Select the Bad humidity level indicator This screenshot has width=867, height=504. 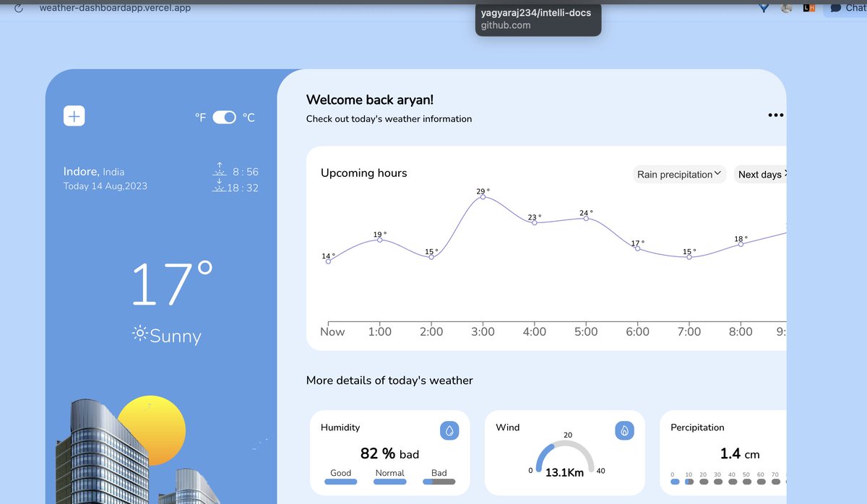[439, 480]
